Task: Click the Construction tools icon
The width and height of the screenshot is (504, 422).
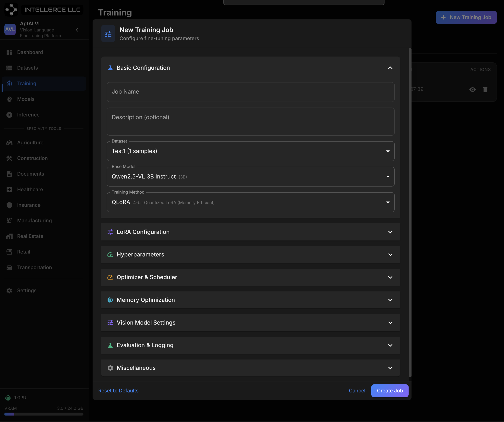Action: pyautogui.click(x=9, y=158)
